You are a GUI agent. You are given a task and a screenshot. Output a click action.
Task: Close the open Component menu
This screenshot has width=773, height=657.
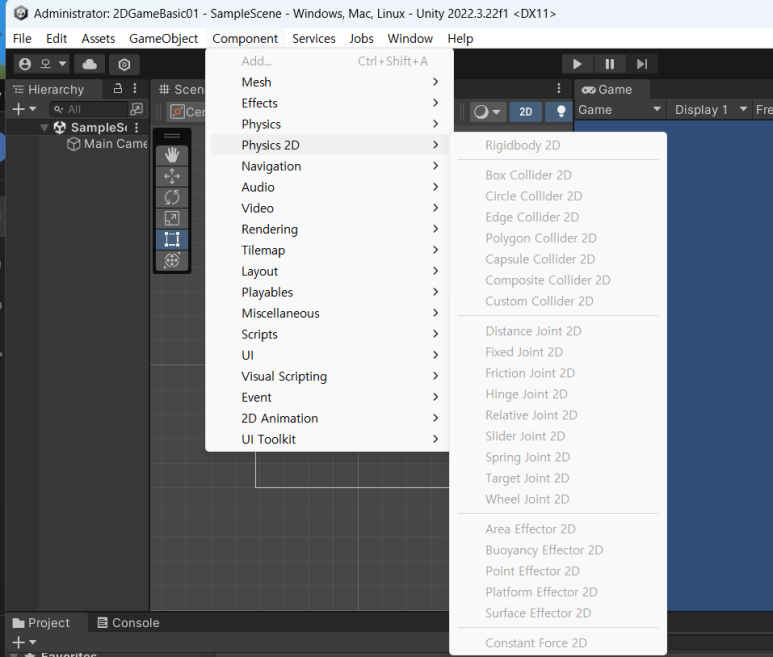pyautogui.click(x=245, y=38)
